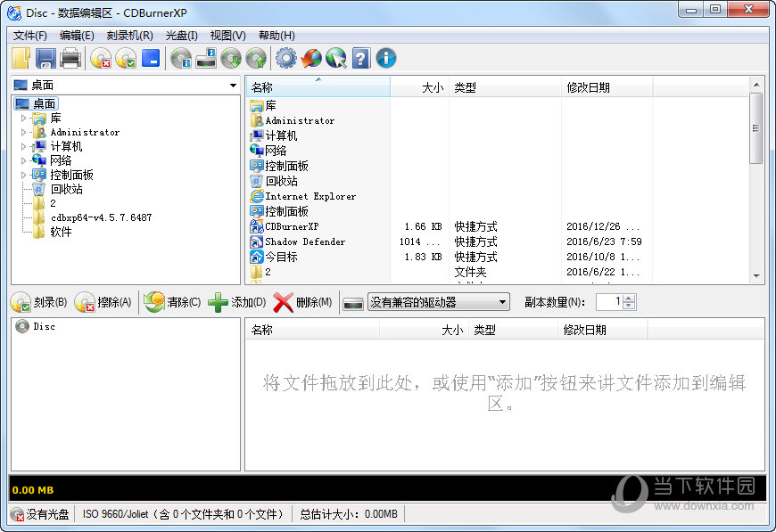Click the globe with orange arrow icon
The height and width of the screenshot is (532, 776).
tap(311, 58)
